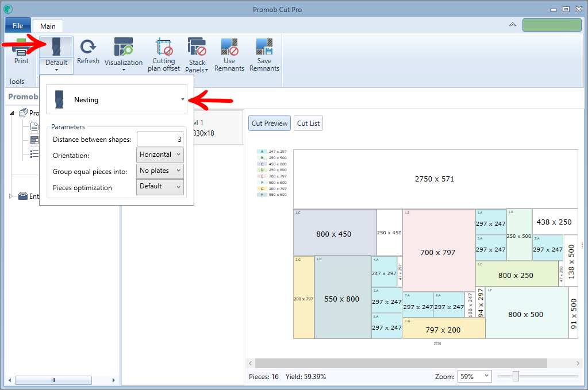Click the Promob Cut Pro app icon in the title bar
588x390 pixels.
click(8, 9)
